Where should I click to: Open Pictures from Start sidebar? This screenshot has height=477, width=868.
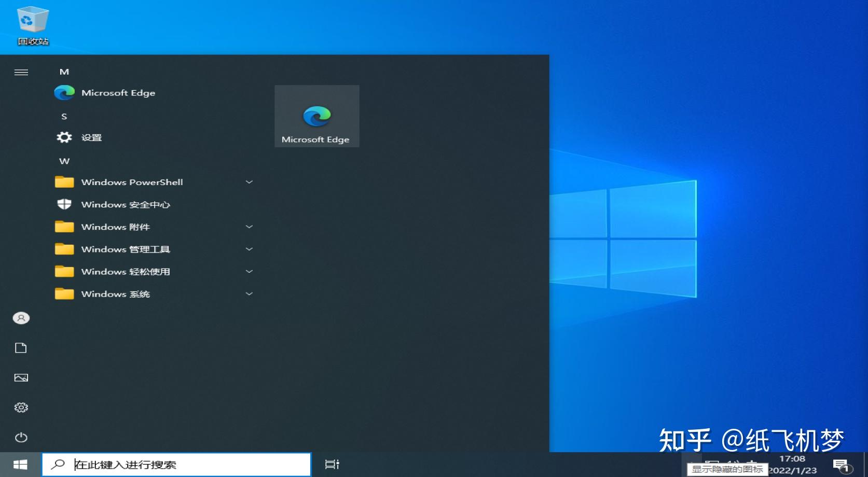click(x=21, y=377)
